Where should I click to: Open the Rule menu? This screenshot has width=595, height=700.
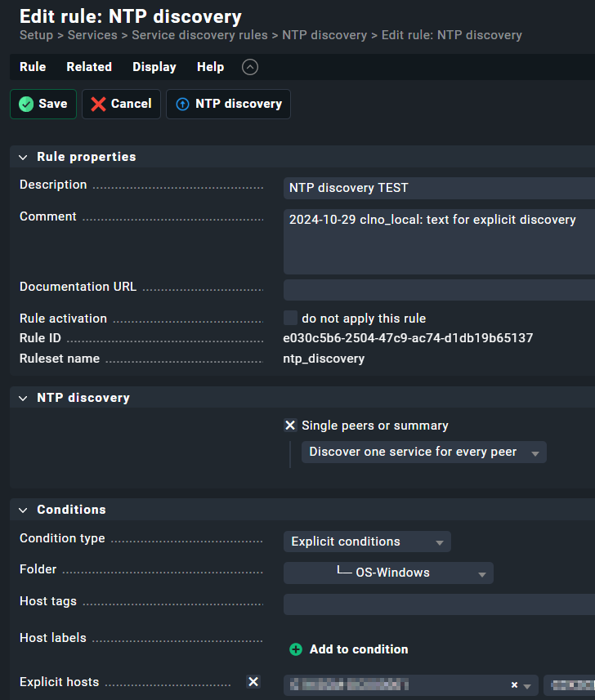tap(33, 67)
